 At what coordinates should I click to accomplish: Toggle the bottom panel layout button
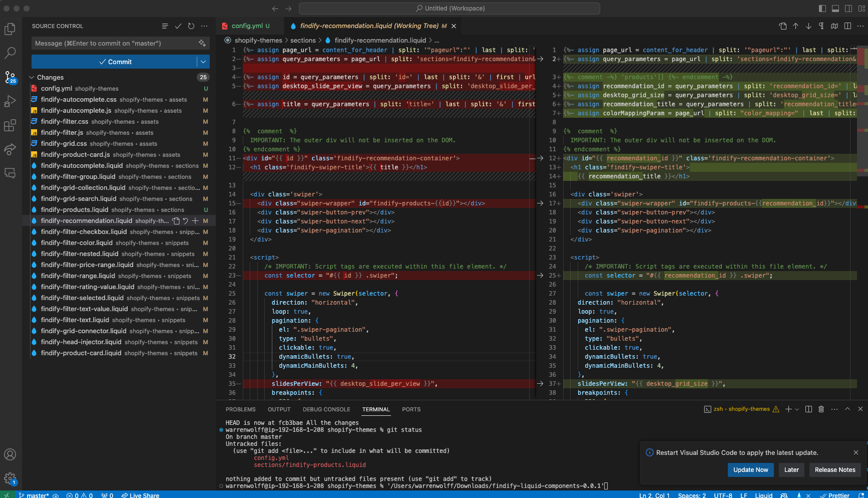click(835, 9)
